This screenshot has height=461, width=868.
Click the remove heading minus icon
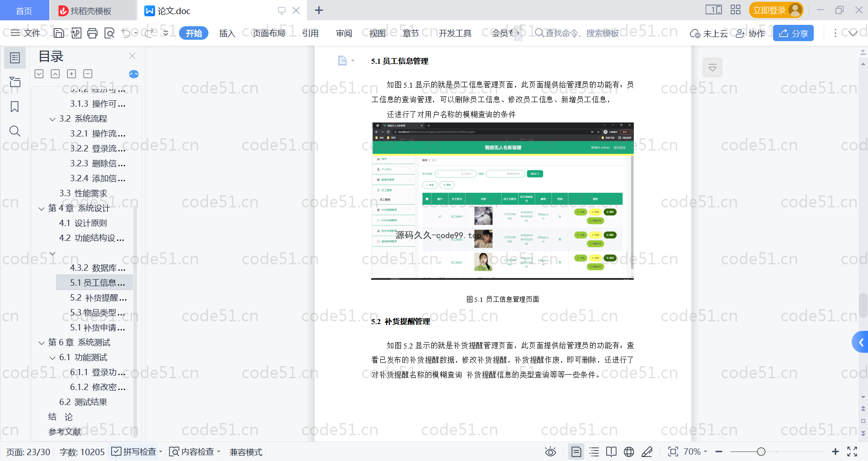tap(88, 74)
